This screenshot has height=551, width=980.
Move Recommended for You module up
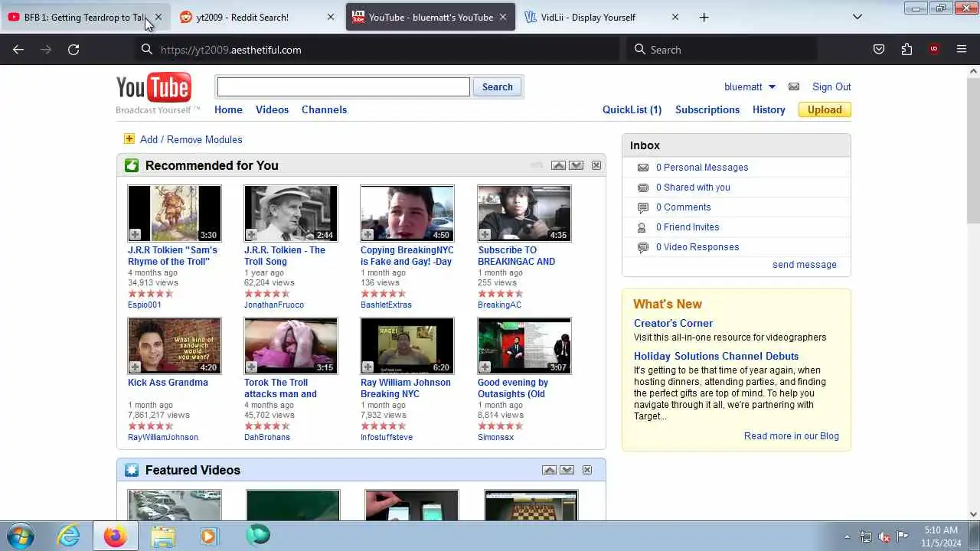pyautogui.click(x=559, y=165)
